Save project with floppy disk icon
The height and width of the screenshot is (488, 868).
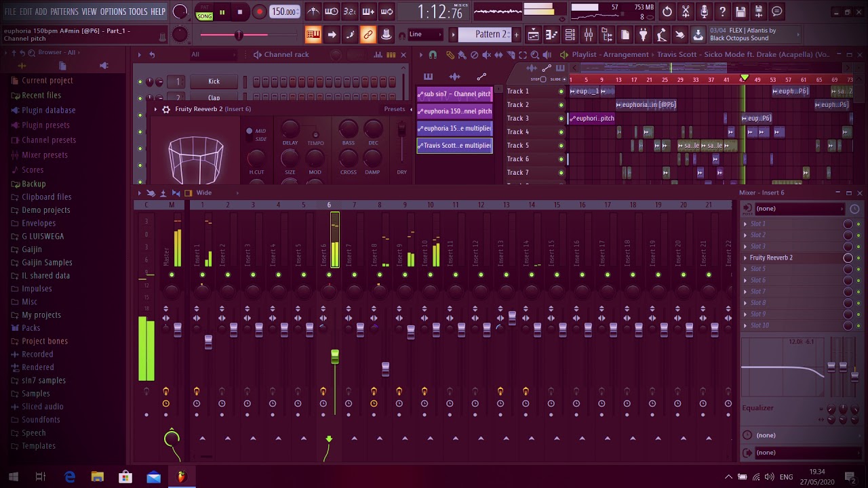click(x=741, y=12)
